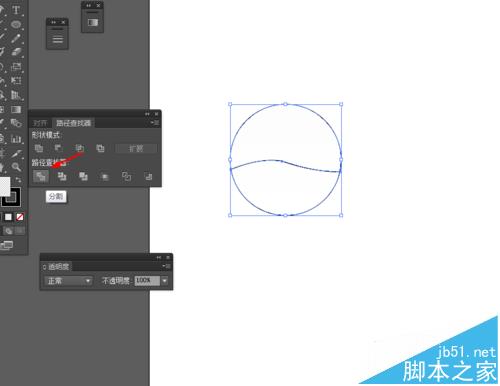The height and width of the screenshot is (386, 500).
Task: Close the Transparency panel
Action: [168, 257]
